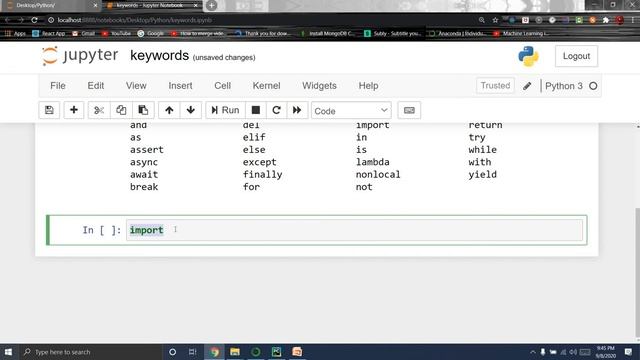Open the Widgets menu

tap(319, 86)
